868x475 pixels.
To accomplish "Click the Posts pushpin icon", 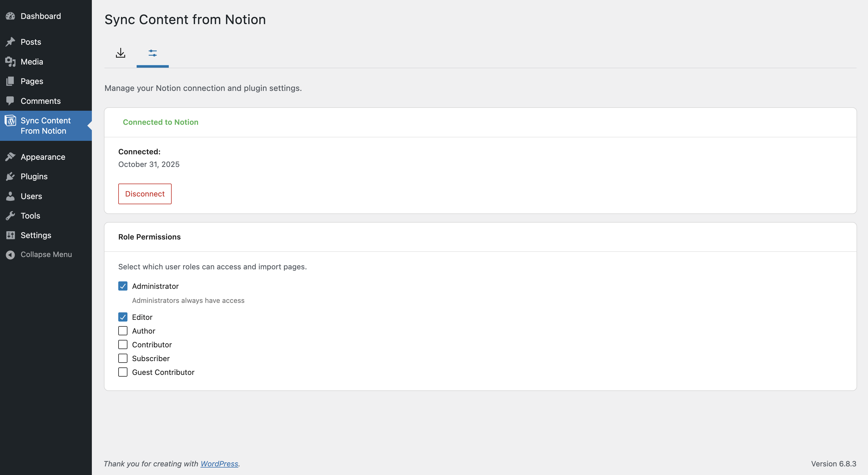I will (10, 42).
